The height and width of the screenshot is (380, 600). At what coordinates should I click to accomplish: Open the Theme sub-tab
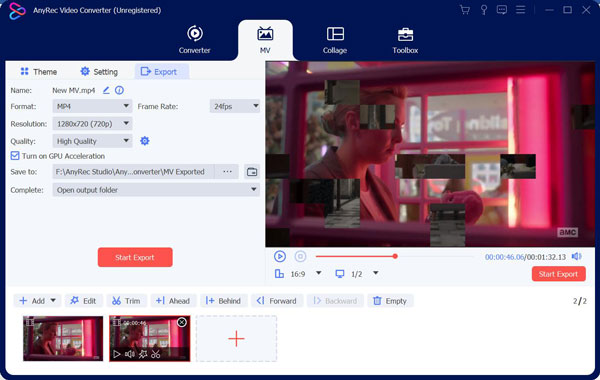39,72
